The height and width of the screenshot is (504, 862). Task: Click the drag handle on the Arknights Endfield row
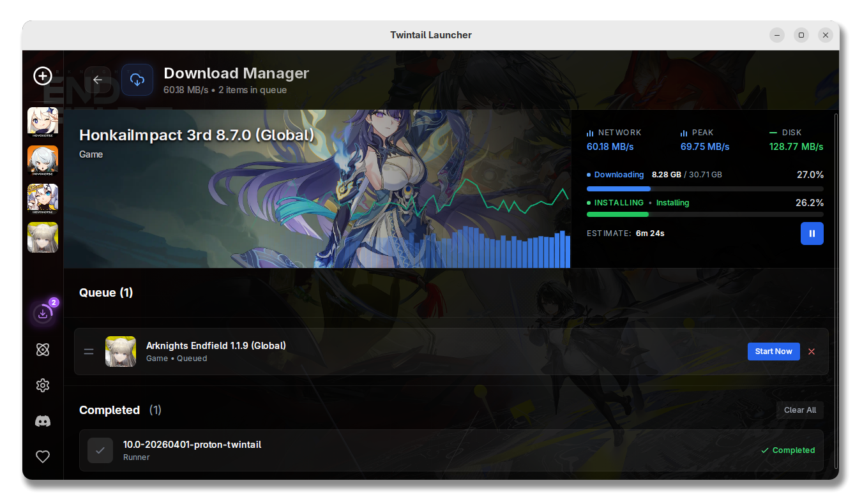pos(89,352)
